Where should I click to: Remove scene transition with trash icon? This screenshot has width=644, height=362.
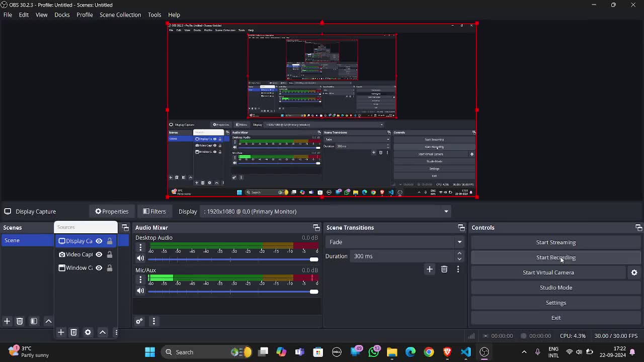(444, 269)
